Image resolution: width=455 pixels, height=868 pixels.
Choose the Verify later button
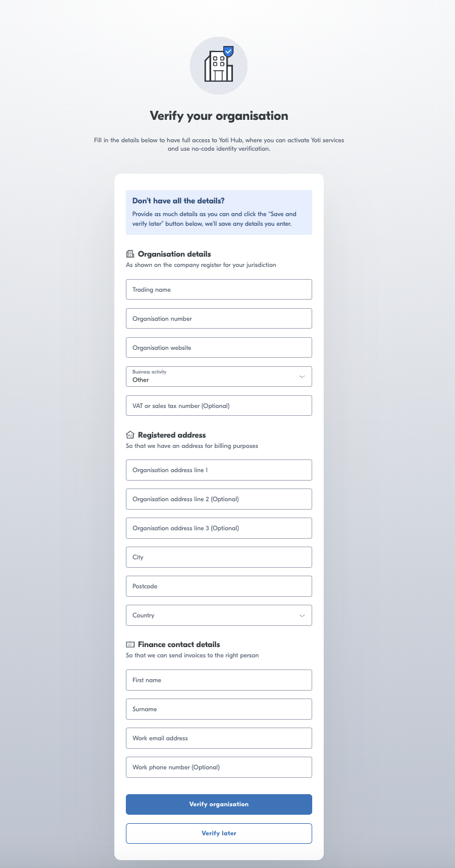219,833
